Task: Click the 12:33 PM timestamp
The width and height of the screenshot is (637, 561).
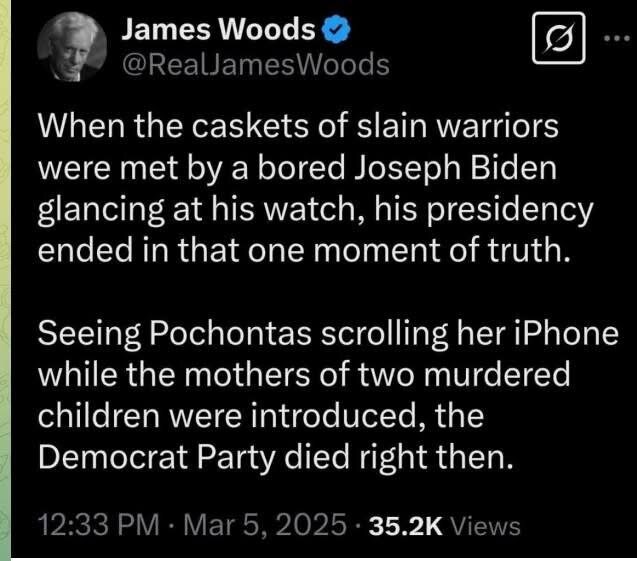Action: coord(99,525)
